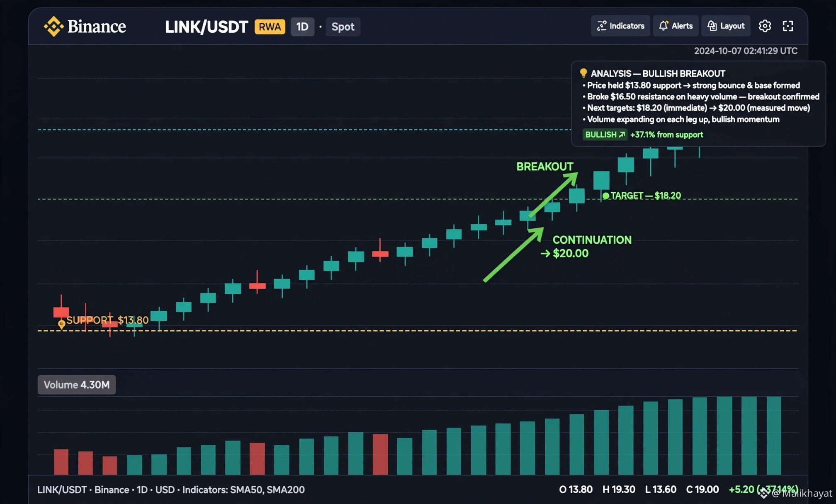Click the green target dot marker
Viewport: 836px width, 504px height.
click(x=606, y=196)
